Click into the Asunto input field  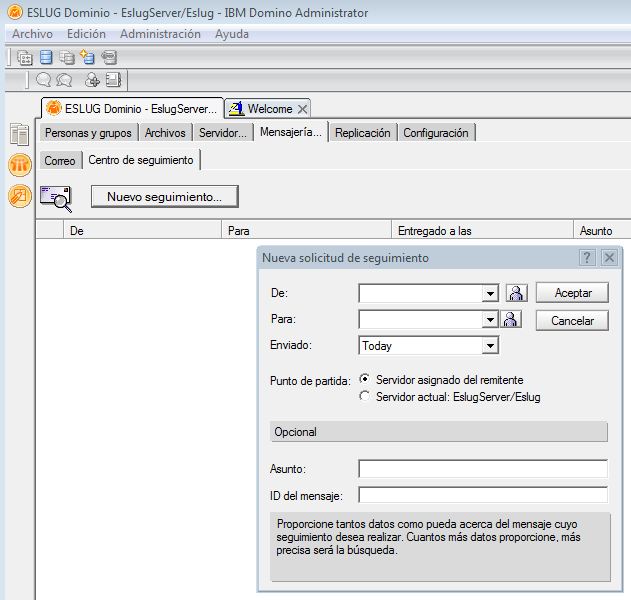[483, 469]
